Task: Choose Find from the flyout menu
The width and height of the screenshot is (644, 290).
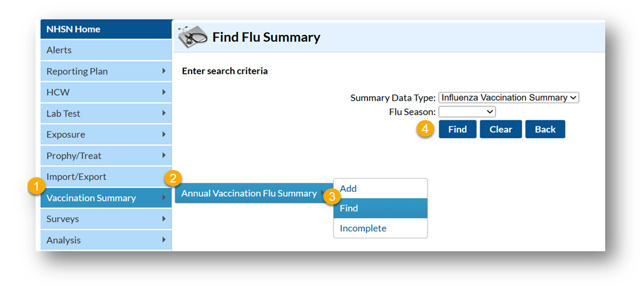Action: 349,208
